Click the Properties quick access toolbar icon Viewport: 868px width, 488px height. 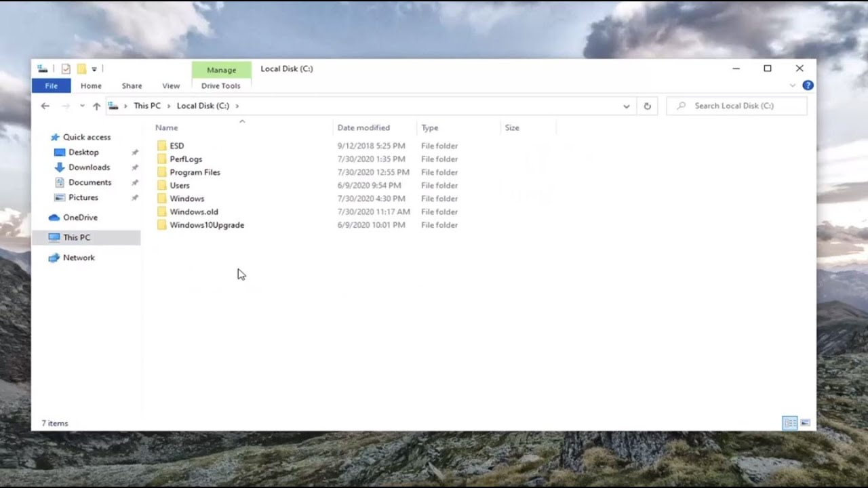tap(66, 68)
